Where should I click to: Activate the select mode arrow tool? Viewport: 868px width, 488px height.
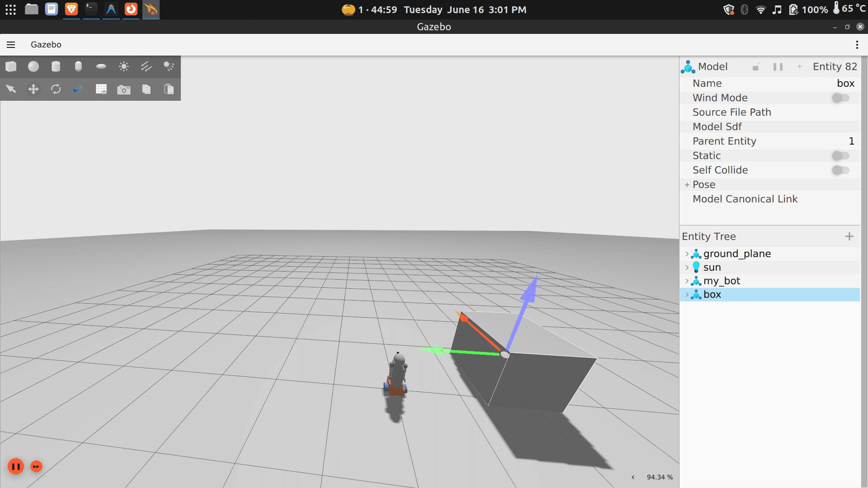(11, 89)
